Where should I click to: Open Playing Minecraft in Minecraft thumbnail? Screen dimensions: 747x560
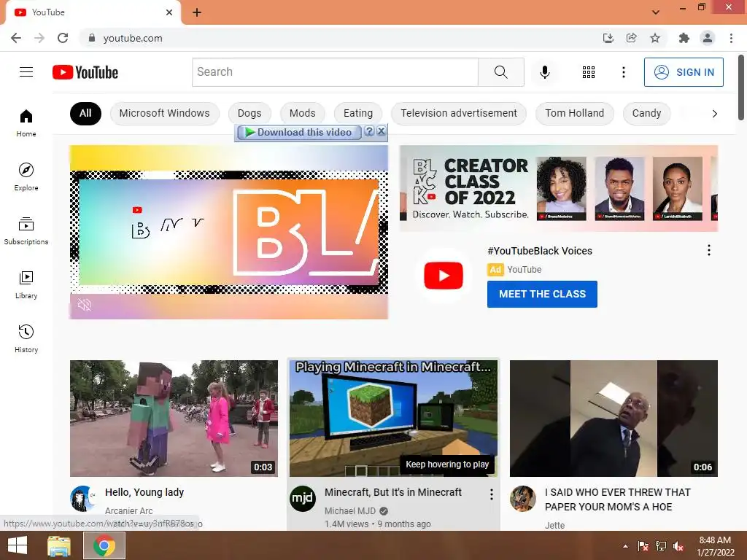393,418
